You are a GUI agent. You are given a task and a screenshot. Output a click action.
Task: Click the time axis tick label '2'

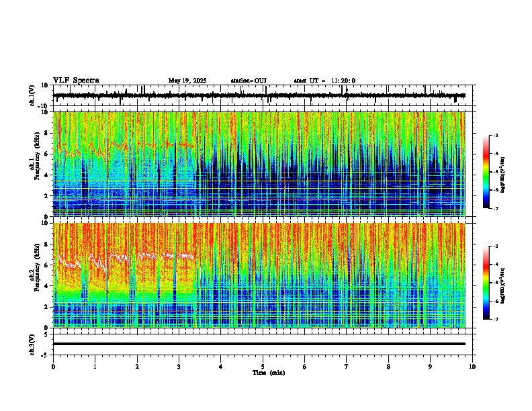click(137, 367)
